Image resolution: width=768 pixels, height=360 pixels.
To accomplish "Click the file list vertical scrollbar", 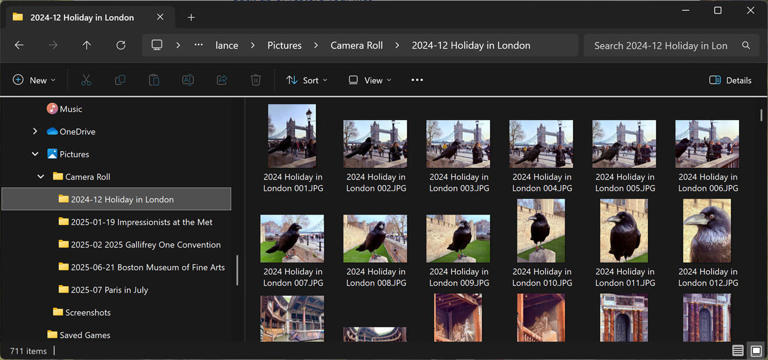I will pos(761,116).
